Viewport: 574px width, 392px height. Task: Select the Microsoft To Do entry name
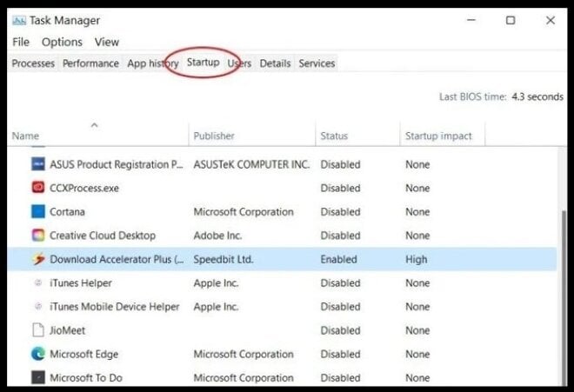(86, 378)
